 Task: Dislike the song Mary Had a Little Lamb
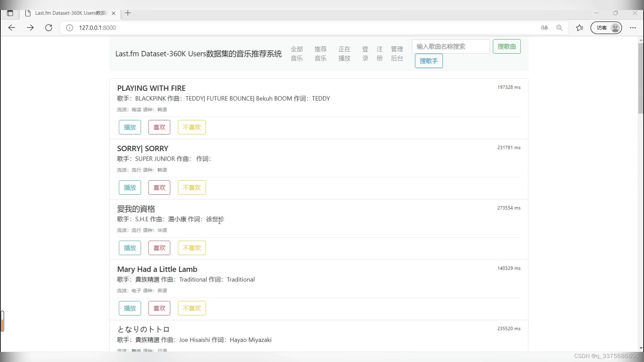[x=192, y=308]
